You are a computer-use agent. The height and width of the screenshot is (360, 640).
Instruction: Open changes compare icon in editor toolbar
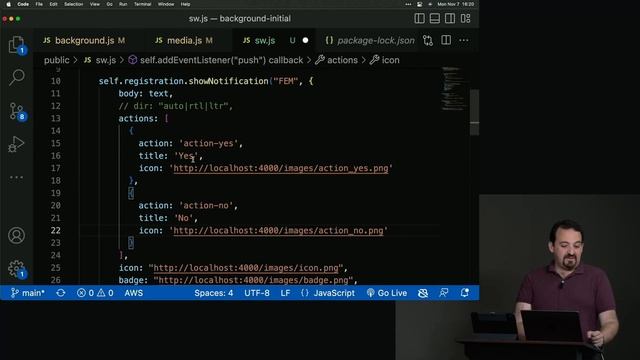coord(428,40)
